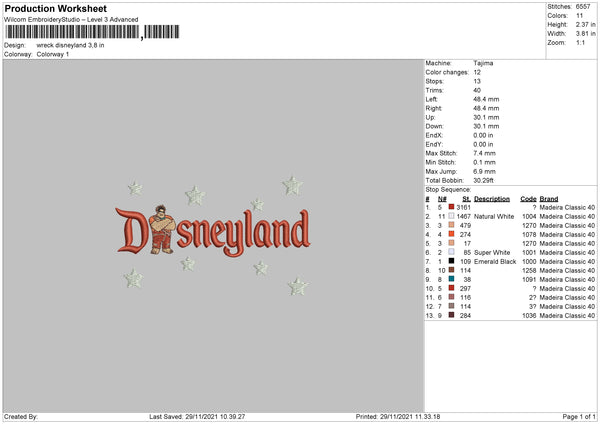600x424 pixels.
Task: Click the "N#" column header
Action: [x=442, y=199]
